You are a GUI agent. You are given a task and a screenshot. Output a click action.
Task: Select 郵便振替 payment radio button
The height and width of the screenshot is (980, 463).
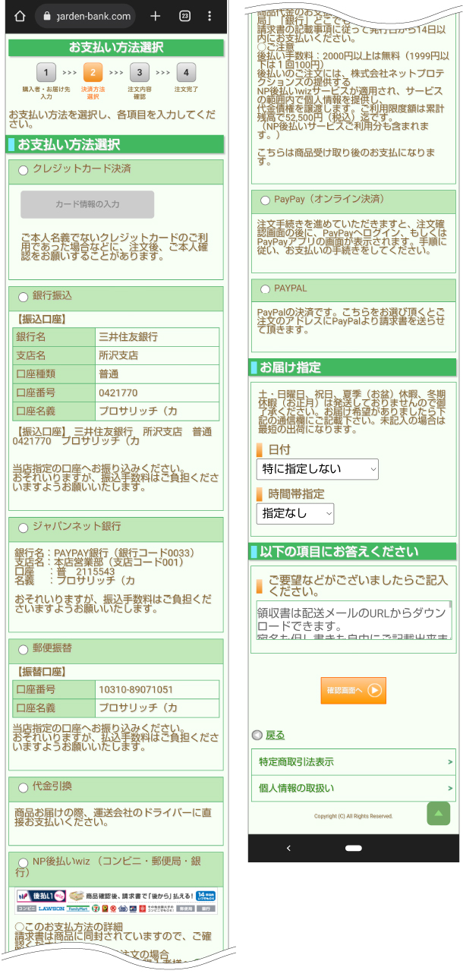point(22,650)
